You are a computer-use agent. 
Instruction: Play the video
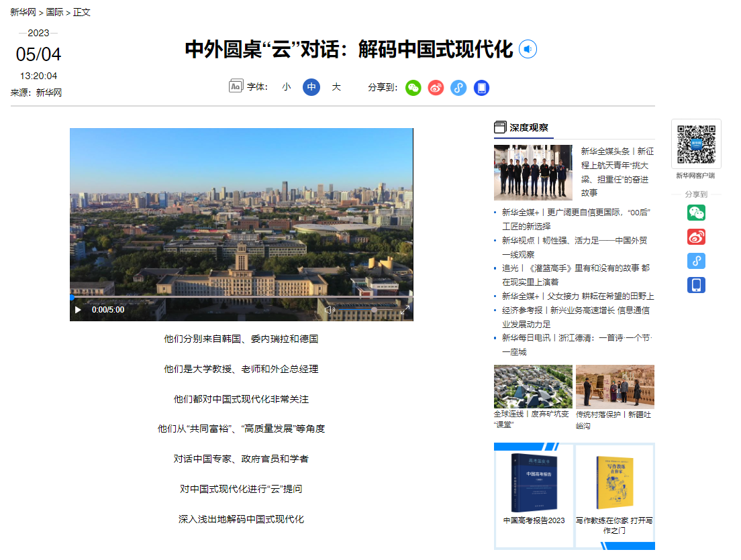tap(78, 310)
